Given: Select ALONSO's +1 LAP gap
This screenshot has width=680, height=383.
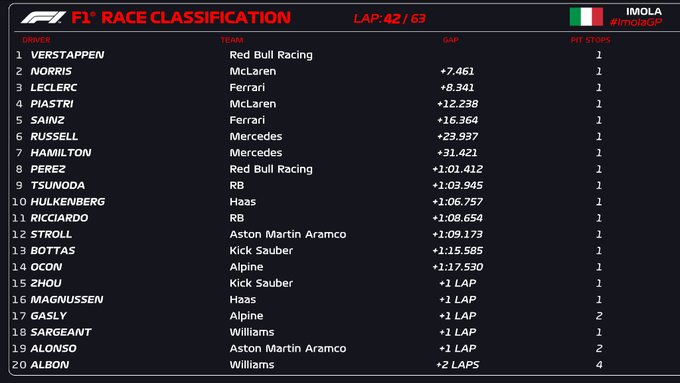Looking at the screenshot, I should tap(457, 348).
